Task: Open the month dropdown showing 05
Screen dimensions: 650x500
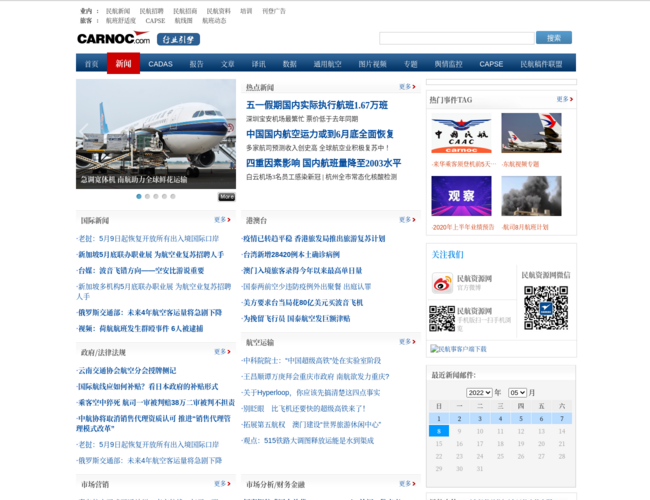Action: tap(517, 393)
